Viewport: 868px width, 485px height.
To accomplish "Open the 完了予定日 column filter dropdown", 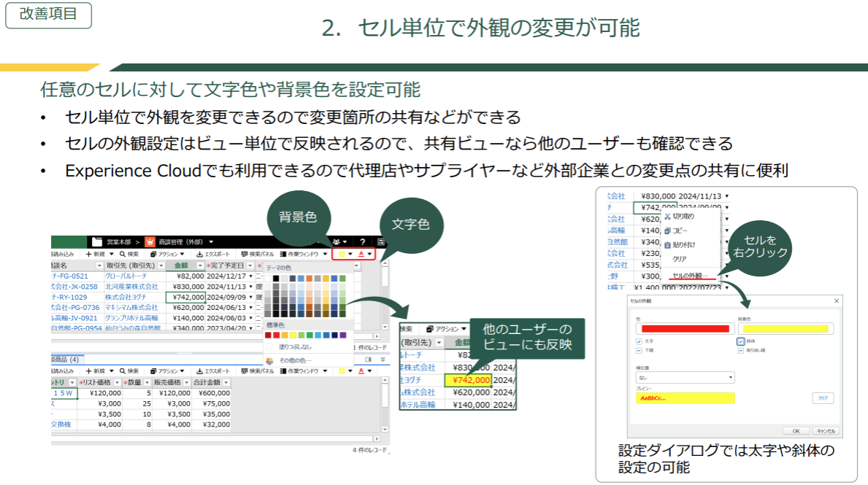I will [250, 266].
